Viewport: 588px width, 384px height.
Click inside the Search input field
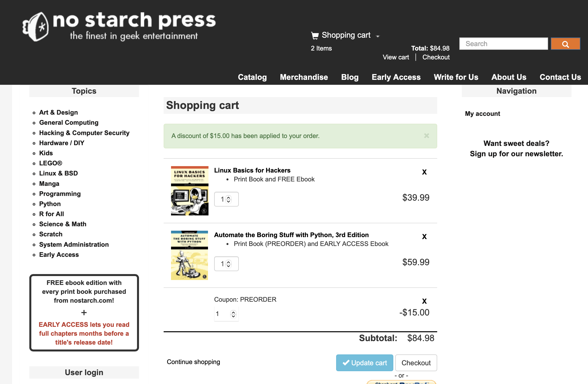pyautogui.click(x=503, y=43)
